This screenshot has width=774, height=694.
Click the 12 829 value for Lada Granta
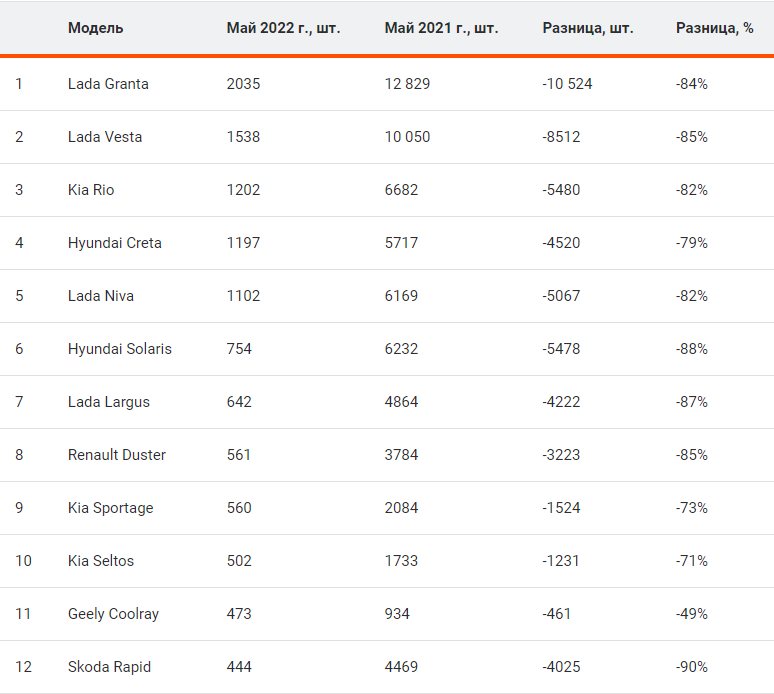[x=407, y=84]
